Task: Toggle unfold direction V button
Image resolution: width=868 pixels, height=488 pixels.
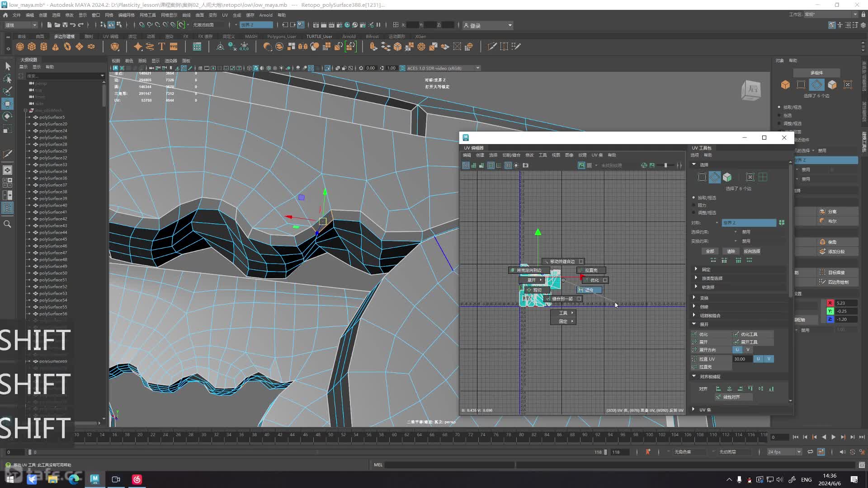Action: click(x=748, y=350)
